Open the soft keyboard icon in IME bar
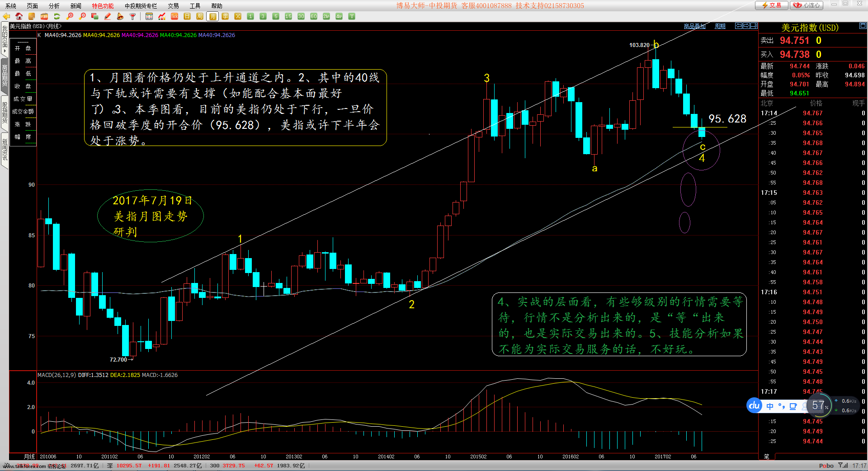The width and height of the screenshot is (868, 471). 793,406
